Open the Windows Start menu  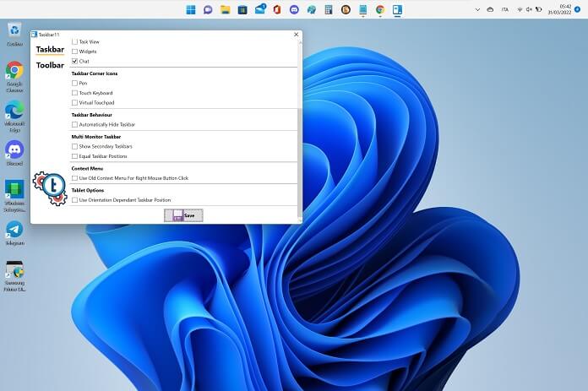point(190,9)
